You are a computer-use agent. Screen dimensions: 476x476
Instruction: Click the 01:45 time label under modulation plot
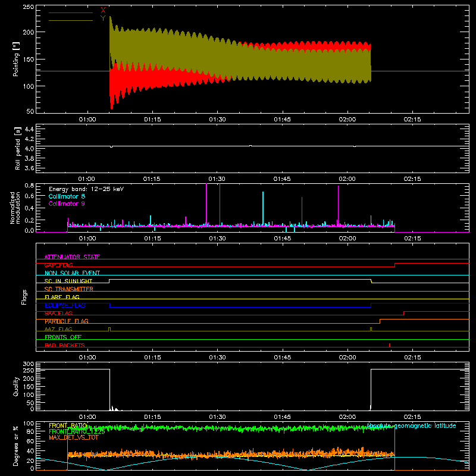tap(282, 239)
